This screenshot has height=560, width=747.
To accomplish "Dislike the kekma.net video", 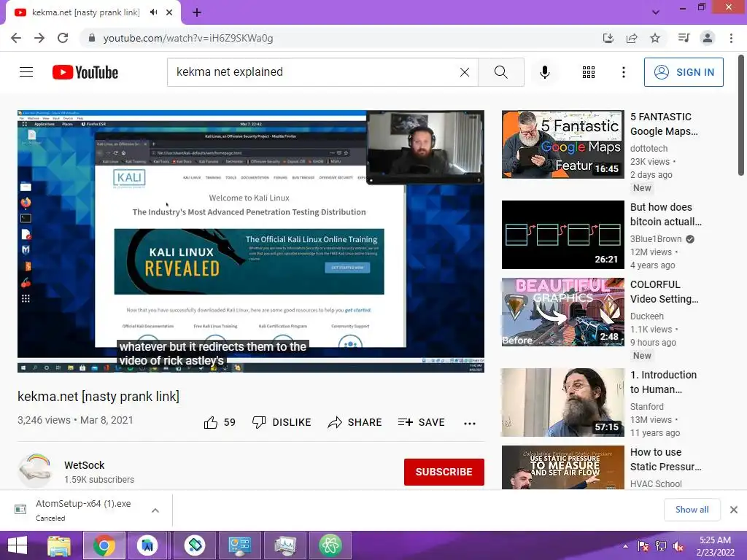I will (x=282, y=422).
